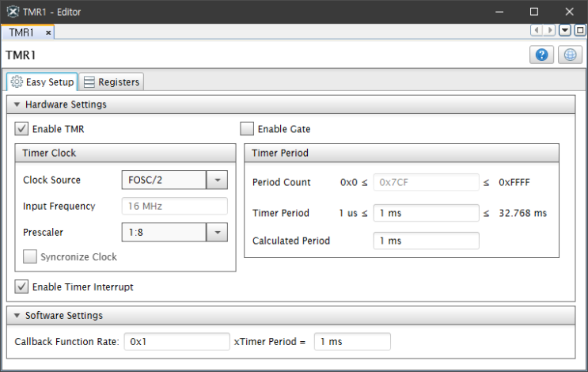This screenshot has height=372, width=588.
Task: Click the MPLAB X logo in title bar
Action: coord(13,12)
